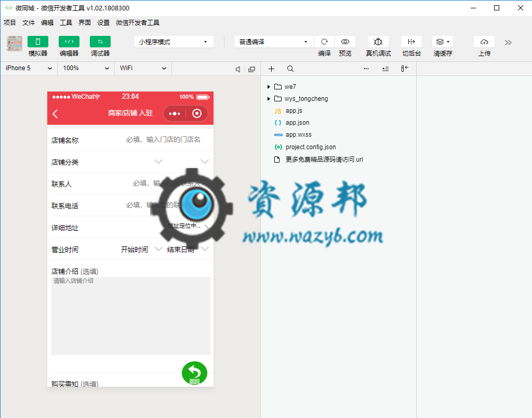532x418 pixels.
Task: Open the 小程序模式 mode dropdown
Action: [x=174, y=42]
